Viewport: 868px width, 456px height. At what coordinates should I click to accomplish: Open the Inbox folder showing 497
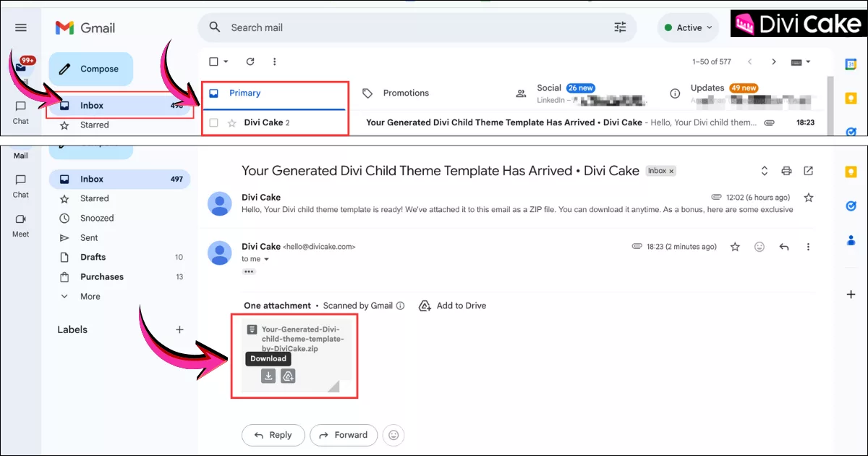120,179
